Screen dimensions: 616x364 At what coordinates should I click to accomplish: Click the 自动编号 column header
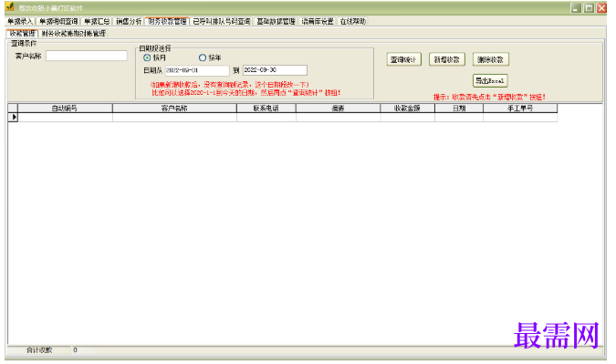click(65, 109)
